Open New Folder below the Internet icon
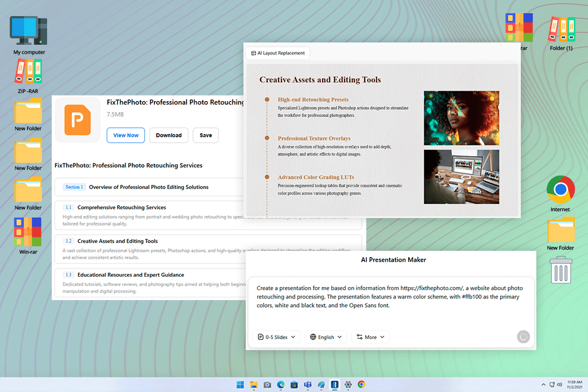This screenshot has width=588, height=392. (x=560, y=234)
